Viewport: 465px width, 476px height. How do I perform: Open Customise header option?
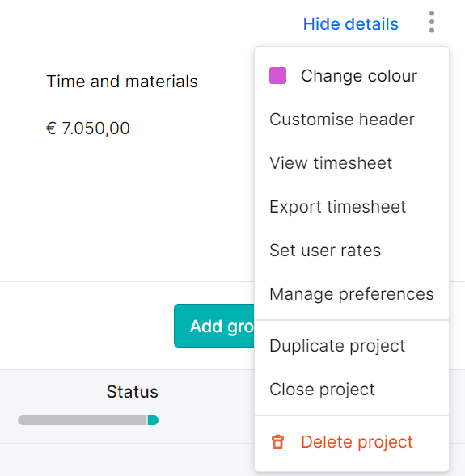(352, 120)
